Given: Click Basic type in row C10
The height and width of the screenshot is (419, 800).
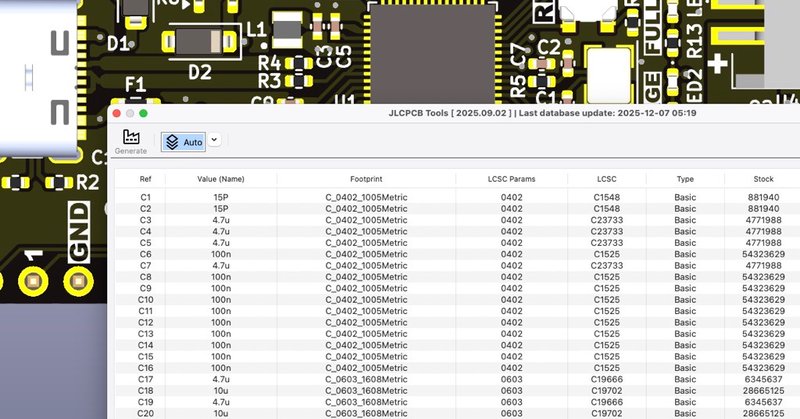Looking at the screenshot, I should pyautogui.click(x=685, y=300).
